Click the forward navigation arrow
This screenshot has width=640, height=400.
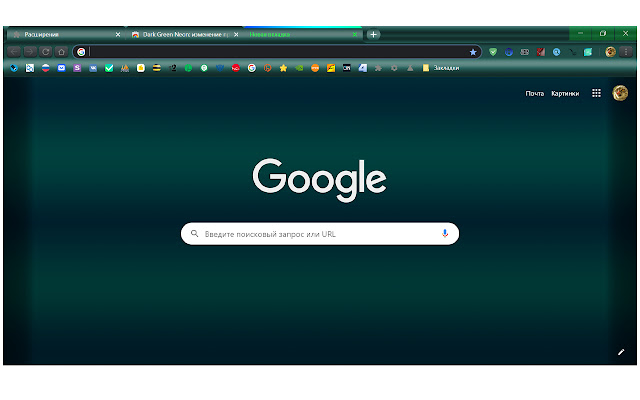(29, 52)
